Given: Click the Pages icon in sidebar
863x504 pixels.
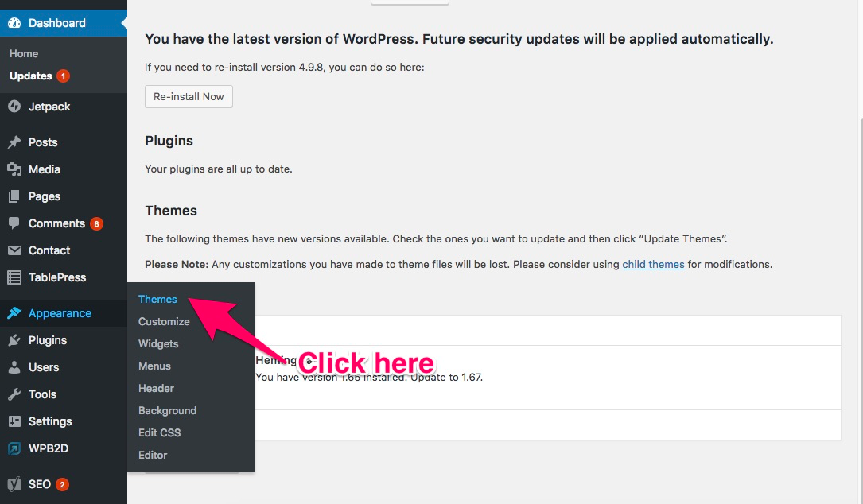Looking at the screenshot, I should coord(14,196).
